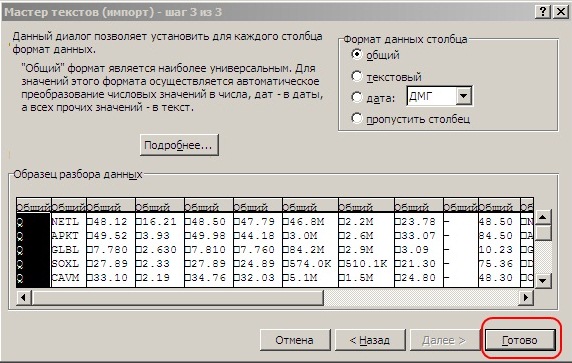Click the preview value '48.12'
The width and height of the screenshot is (572, 363).
(x=110, y=221)
